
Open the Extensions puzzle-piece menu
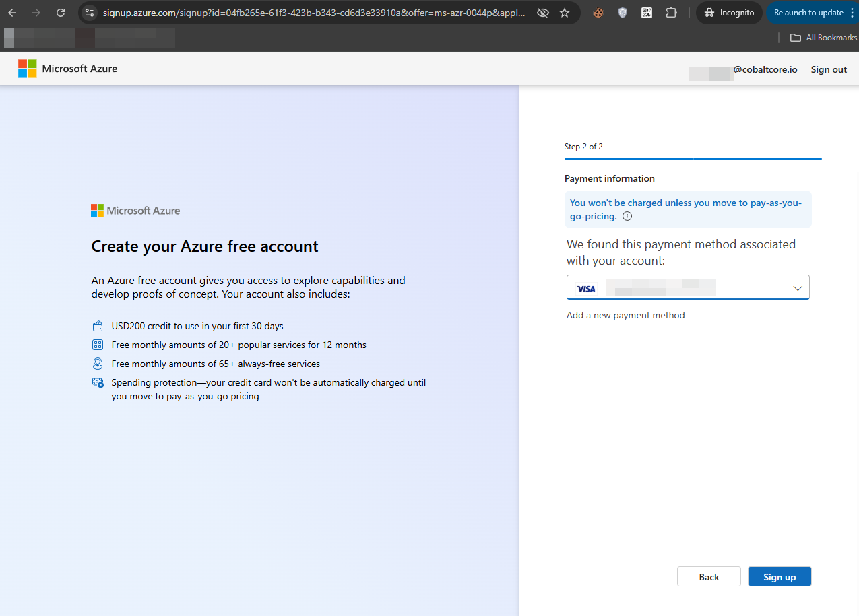pos(671,13)
